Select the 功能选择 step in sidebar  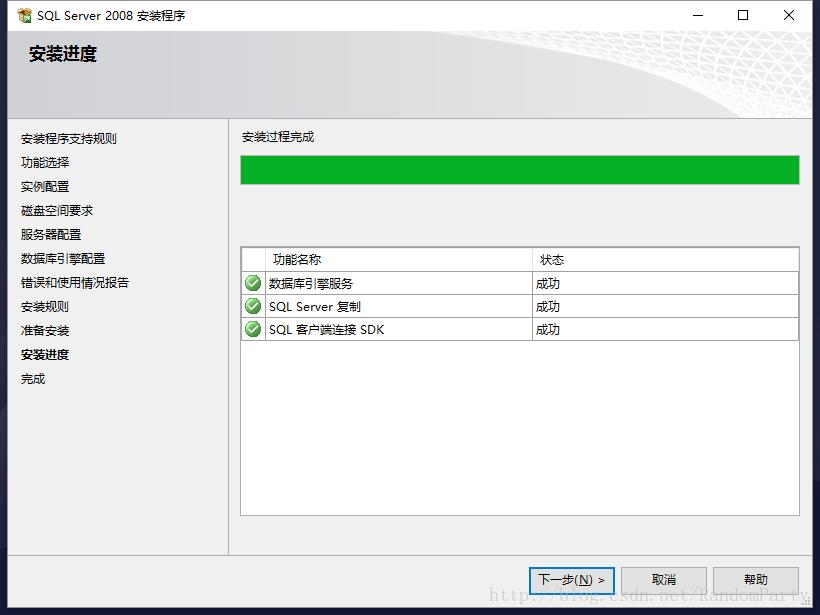click(x=45, y=163)
